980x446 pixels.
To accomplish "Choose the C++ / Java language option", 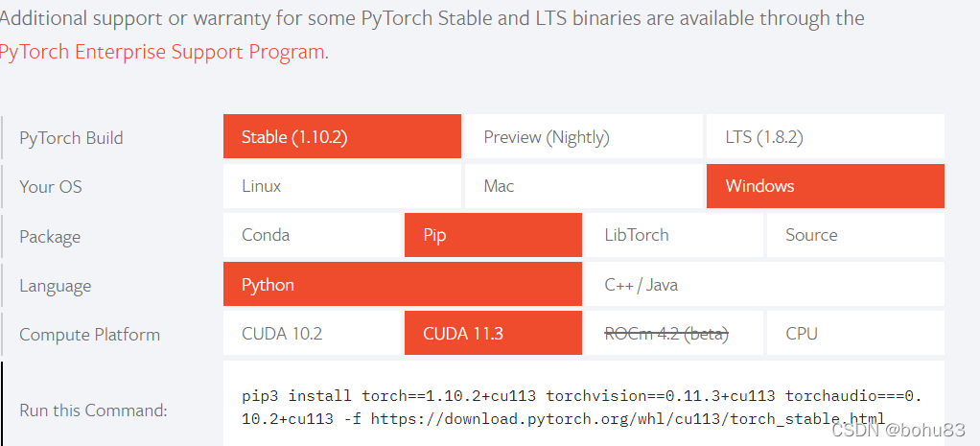I will [x=764, y=285].
